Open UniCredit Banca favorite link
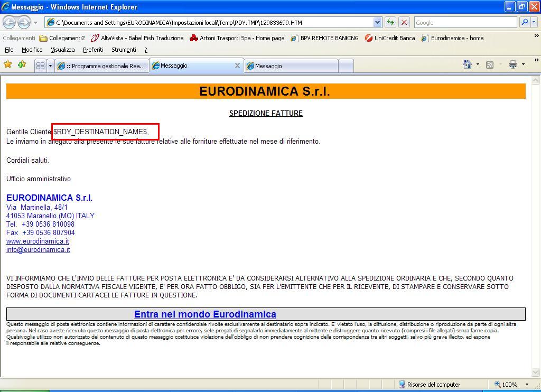The image size is (541, 392). (x=390, y=38)
